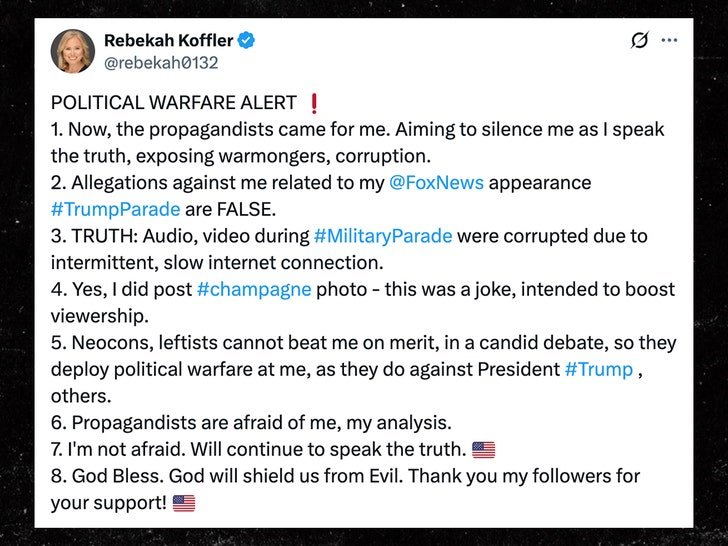
Task: Click the red exclamation mark emoji
Action: pos(314,103)
